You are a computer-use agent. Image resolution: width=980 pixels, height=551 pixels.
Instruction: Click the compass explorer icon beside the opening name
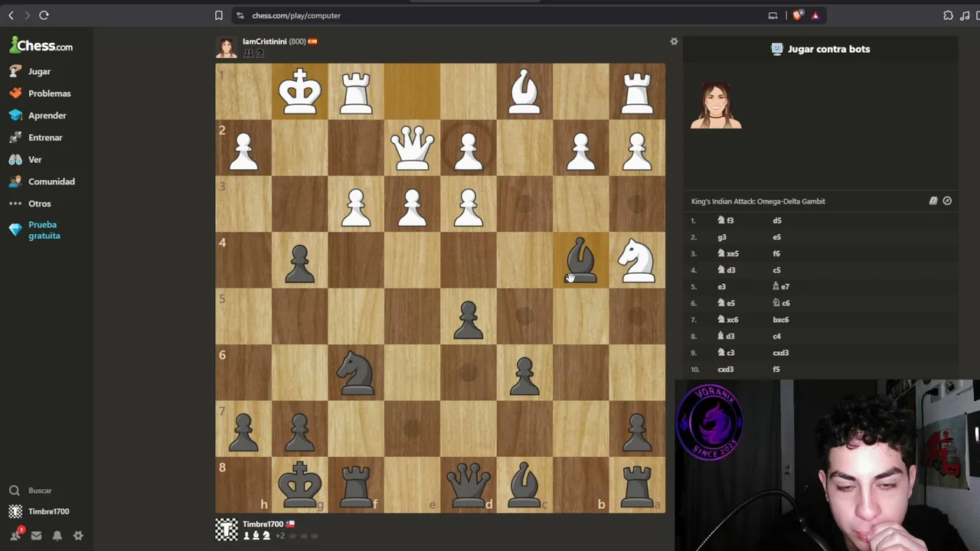[947, 201]
